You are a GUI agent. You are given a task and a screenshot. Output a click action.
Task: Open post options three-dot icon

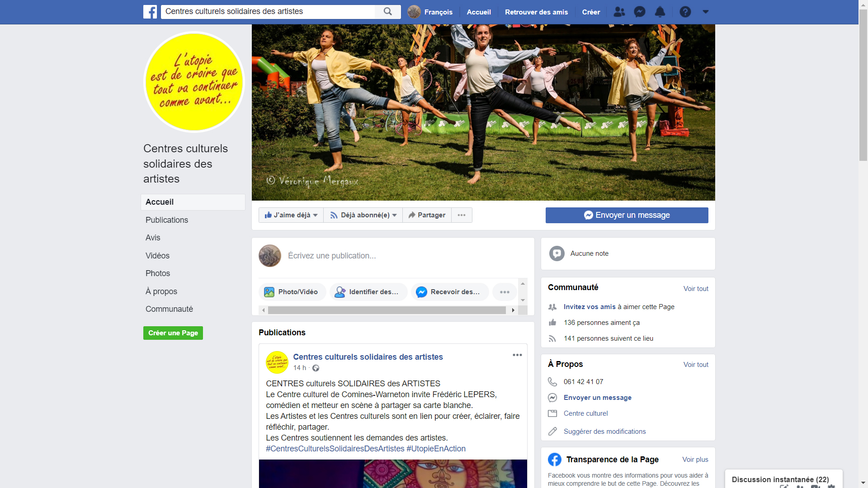pos(517,355)
